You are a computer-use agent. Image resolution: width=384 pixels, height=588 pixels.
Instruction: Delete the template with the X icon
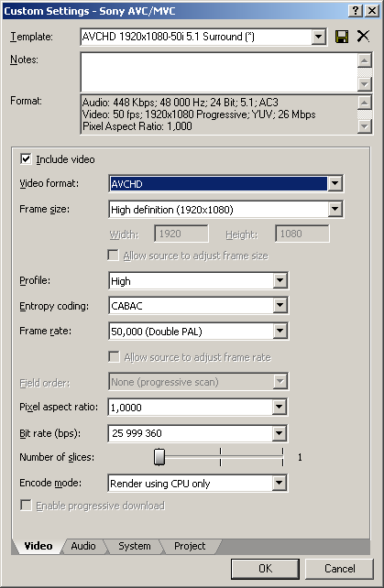pyautogui.click(x=363, y=37)
